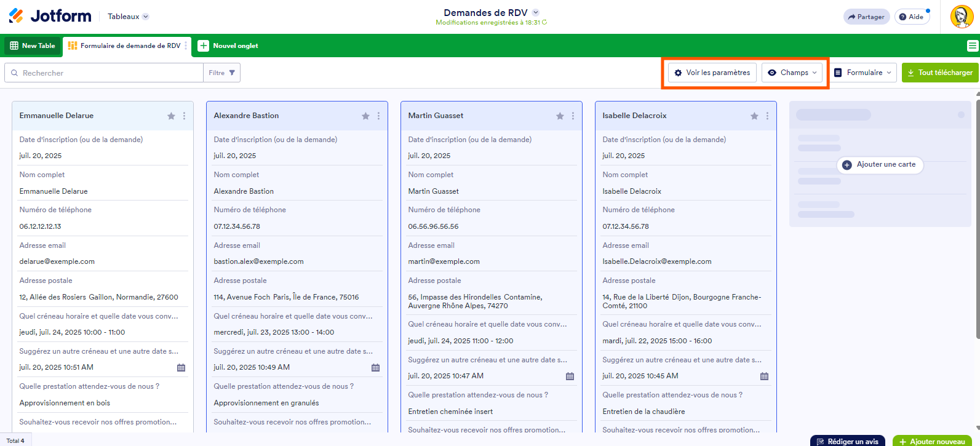The width and height of the screenshot is (980, 446).
Task: Open calendar icon on Emmanuelle Delarue card
Action: [x=181, y=368]
